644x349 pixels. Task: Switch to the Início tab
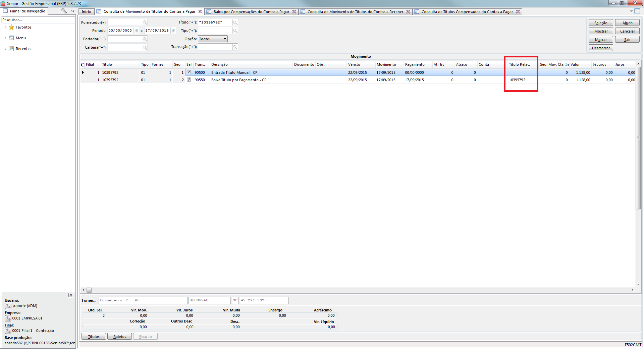(x=86, y=12)
